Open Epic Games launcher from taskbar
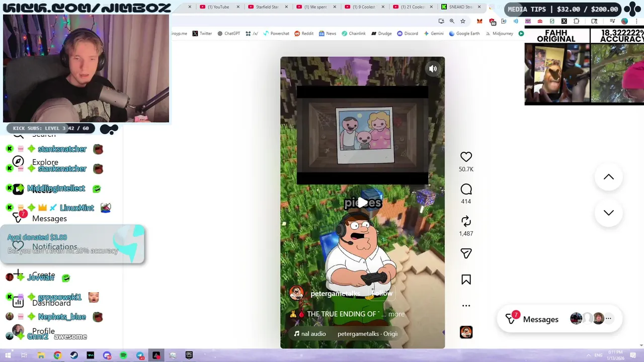 pos(189,355)
